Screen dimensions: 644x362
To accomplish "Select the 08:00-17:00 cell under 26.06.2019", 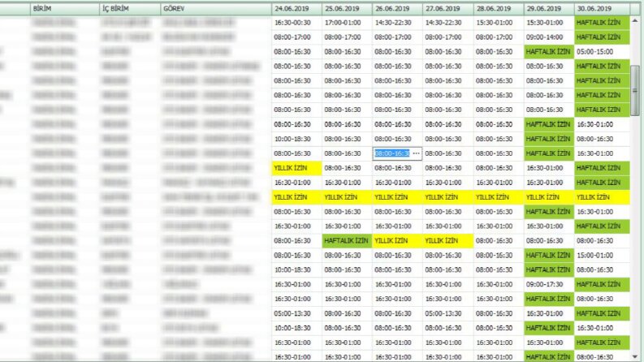I will click(x=398, y=37).
